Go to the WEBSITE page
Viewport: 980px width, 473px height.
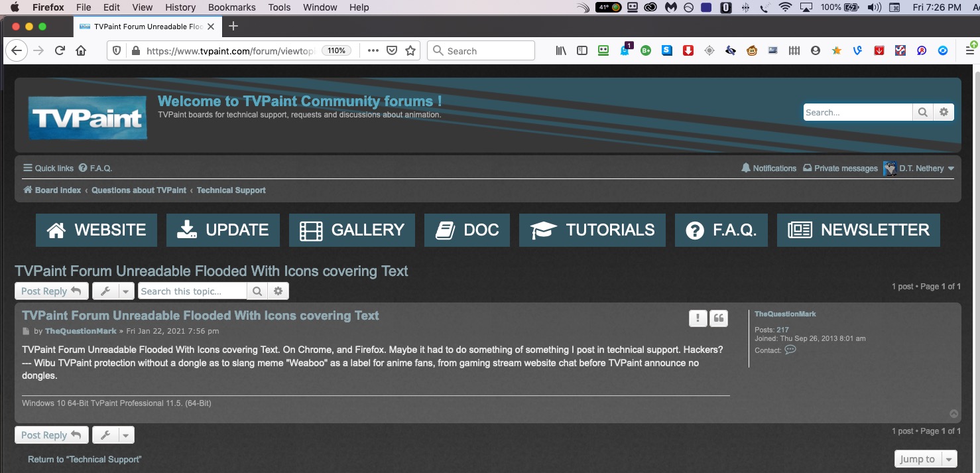(96, 230)
